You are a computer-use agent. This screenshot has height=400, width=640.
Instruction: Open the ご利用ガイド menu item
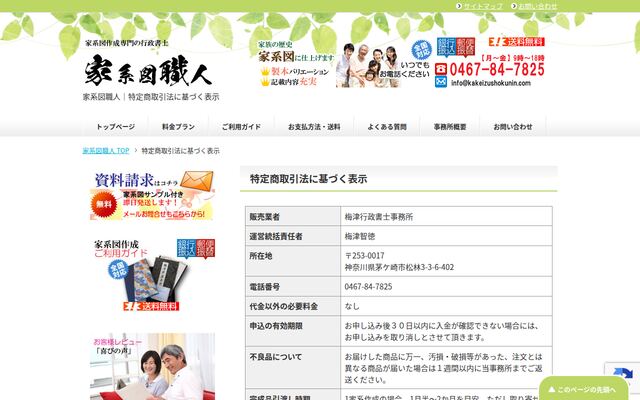241,127
